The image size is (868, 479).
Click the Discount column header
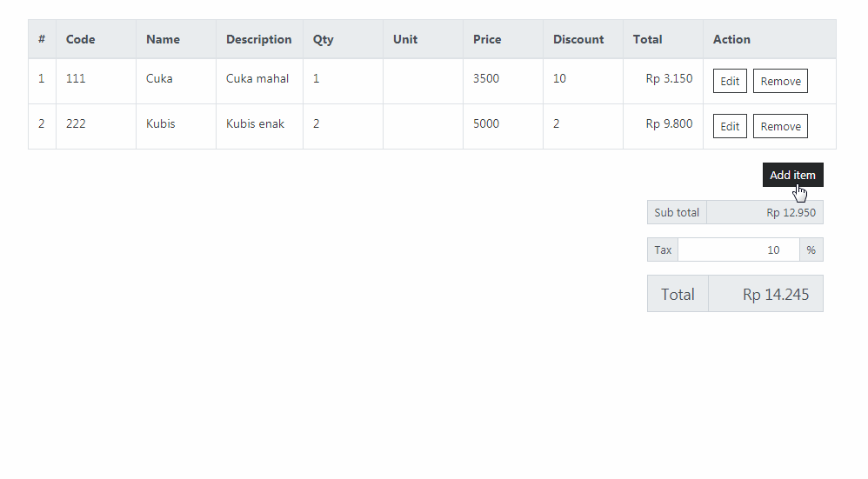click(578, 39)
